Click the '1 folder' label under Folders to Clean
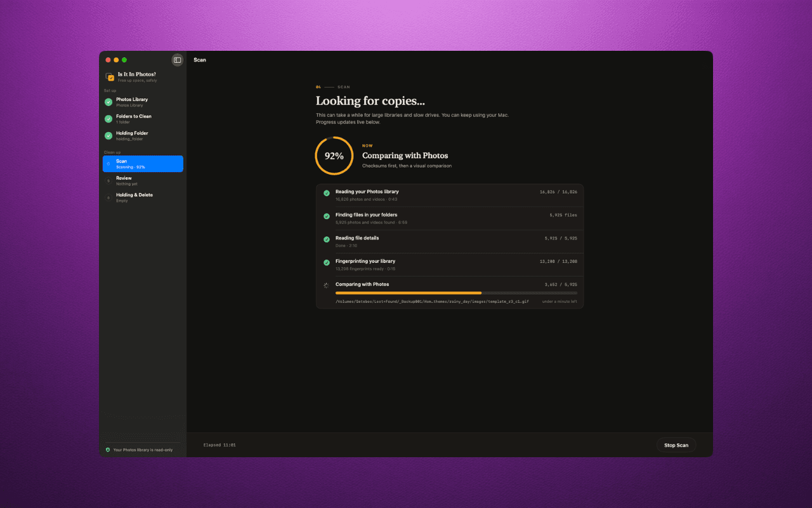 click(x=123, y=122)
